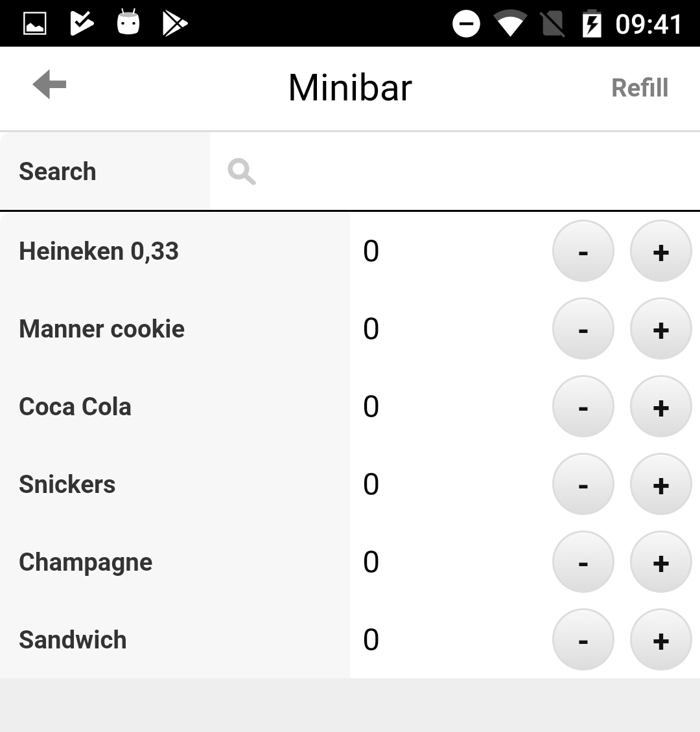Tap the battery charging icon

pos(592,23)
